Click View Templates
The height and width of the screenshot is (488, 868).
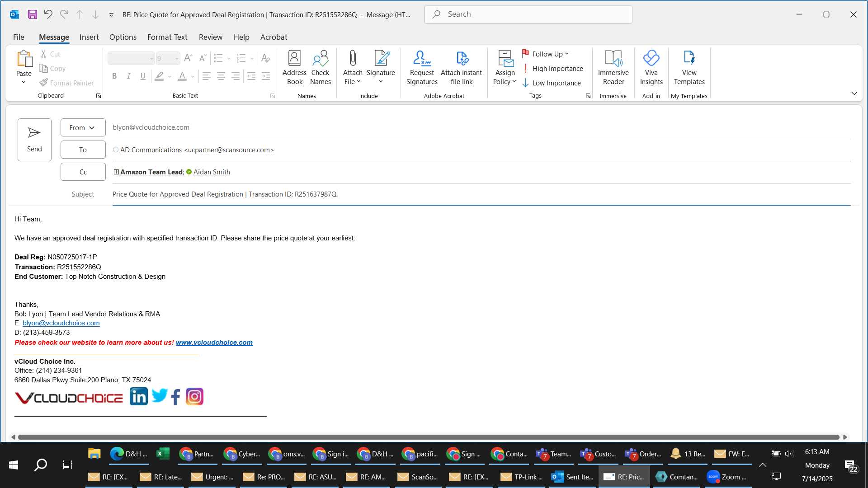[689, 68]
